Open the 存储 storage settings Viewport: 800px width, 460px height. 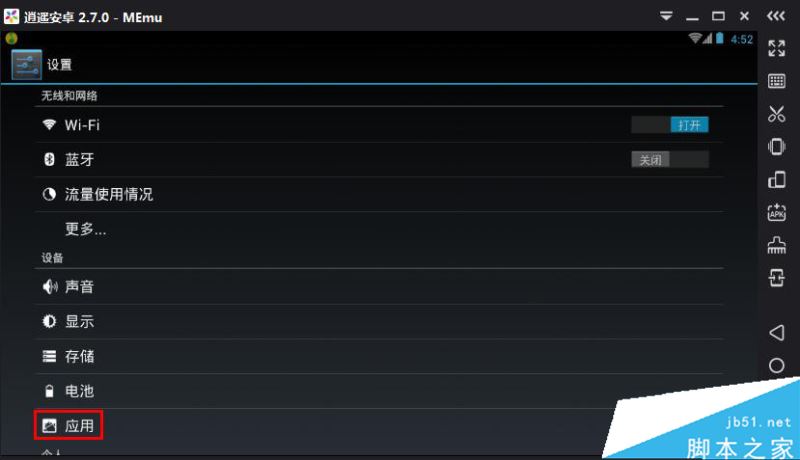point(379,356)
